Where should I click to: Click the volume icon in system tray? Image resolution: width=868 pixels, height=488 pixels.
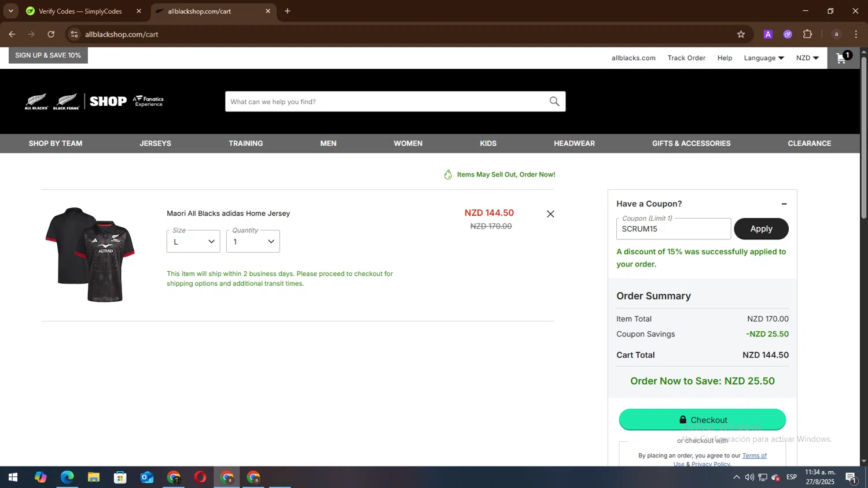749,478
